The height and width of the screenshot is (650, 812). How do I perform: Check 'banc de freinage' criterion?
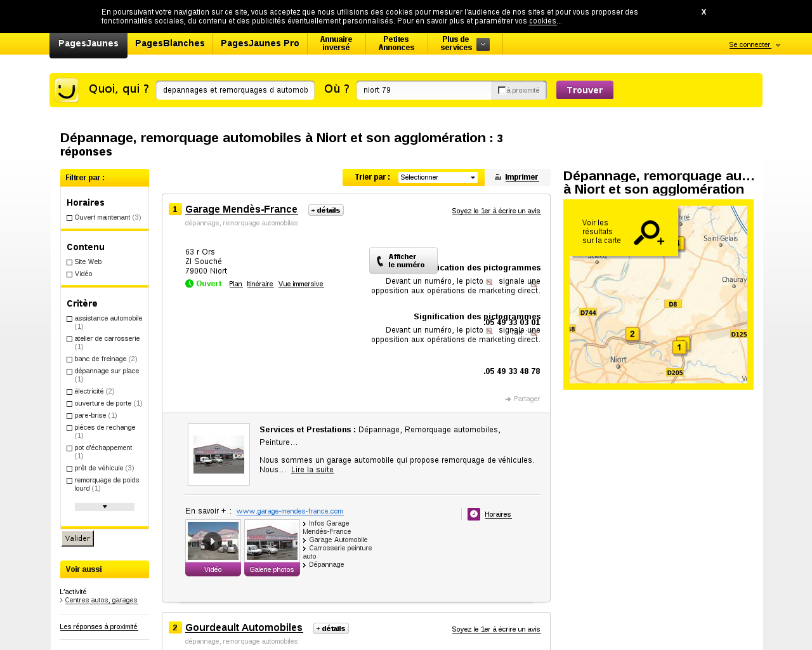[x=70, y=359]
